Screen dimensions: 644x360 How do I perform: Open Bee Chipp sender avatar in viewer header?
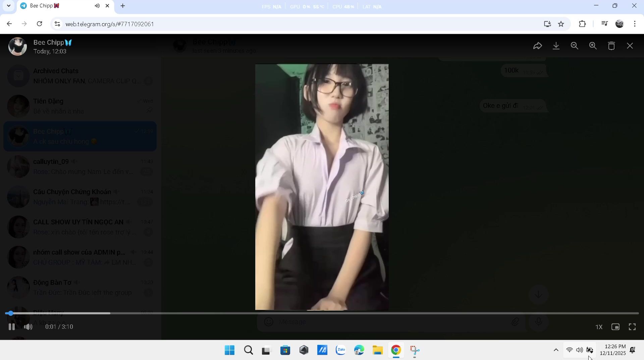pyautogui.click(x=17, y=46)
